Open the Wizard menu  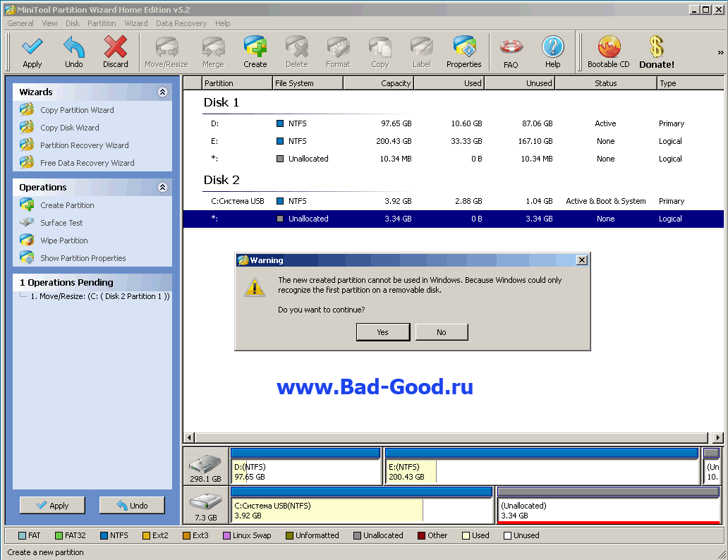click(136, 23)
